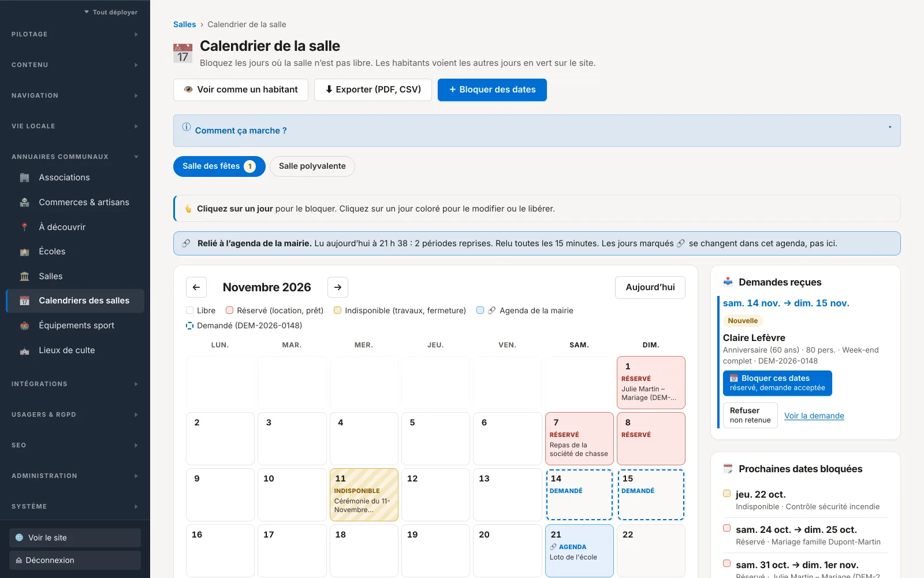Image resolution: width=924 pixels, height=578 pixels.
Task: Open Équipements sport menu item
Action: point(75,325)
